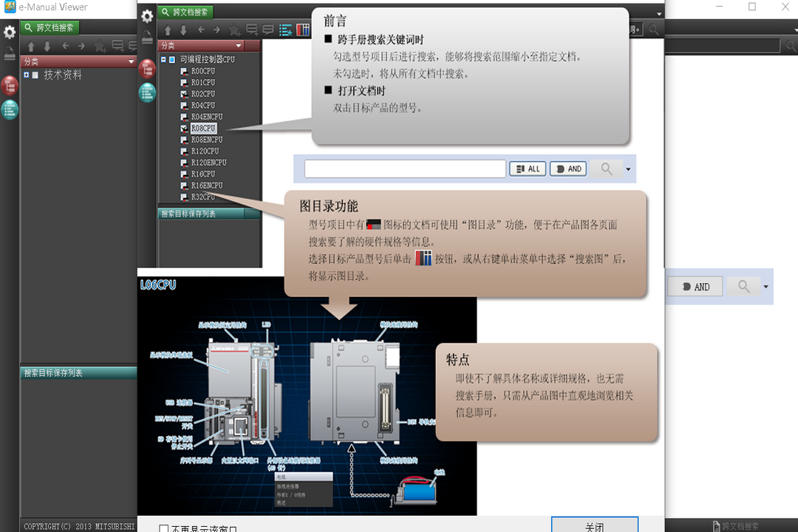Click the red tree-structure icon on sidebar

tap(10, 85)
